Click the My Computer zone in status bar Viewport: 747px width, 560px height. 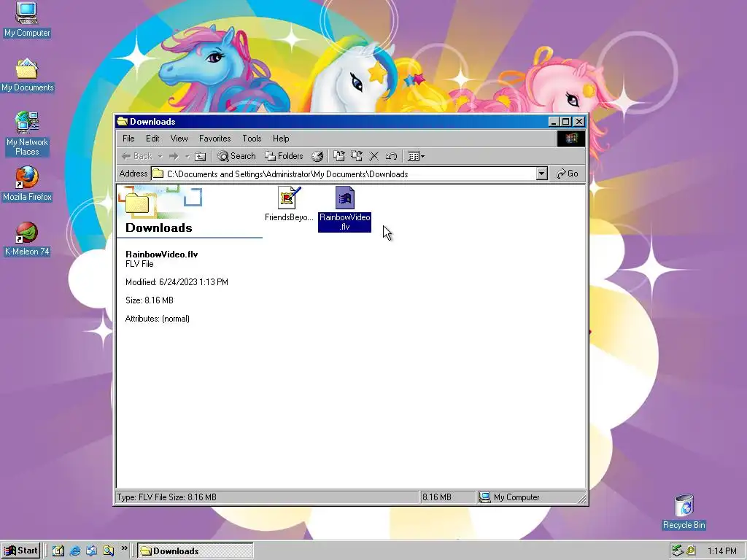point(527,497)
